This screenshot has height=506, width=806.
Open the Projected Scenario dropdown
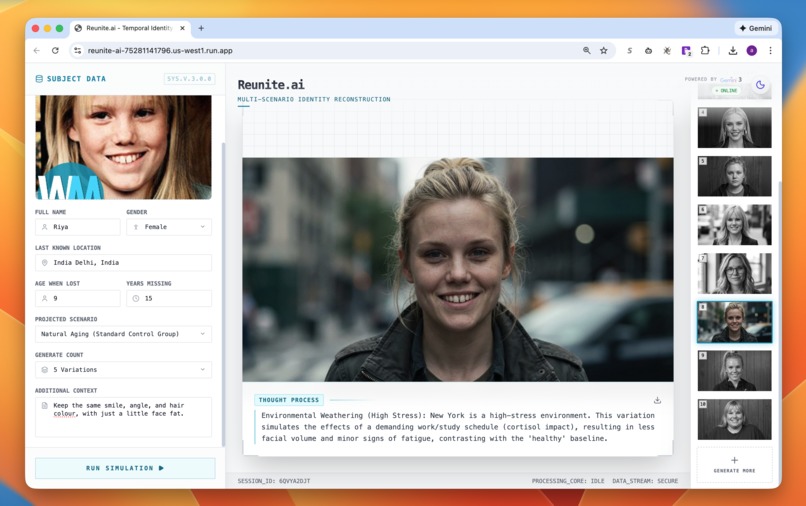point(123,334)
